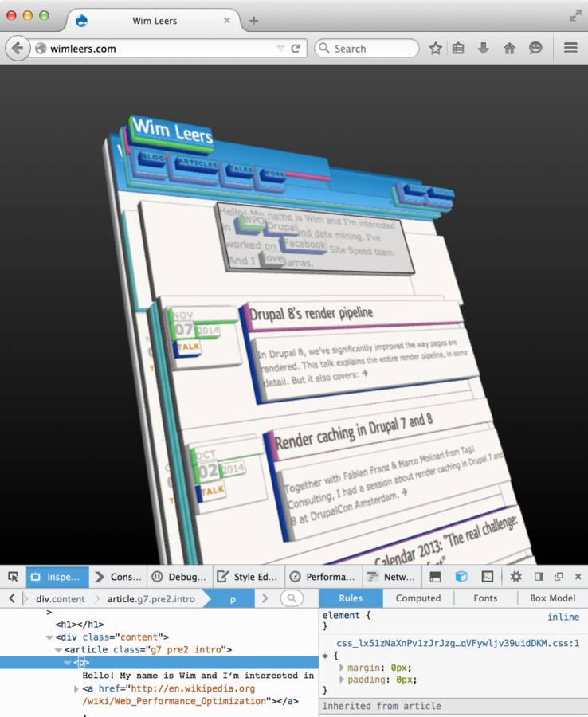Bookmark this page with the star icon
This screenshot has width=588, height=717.
(x=435, y=48)
